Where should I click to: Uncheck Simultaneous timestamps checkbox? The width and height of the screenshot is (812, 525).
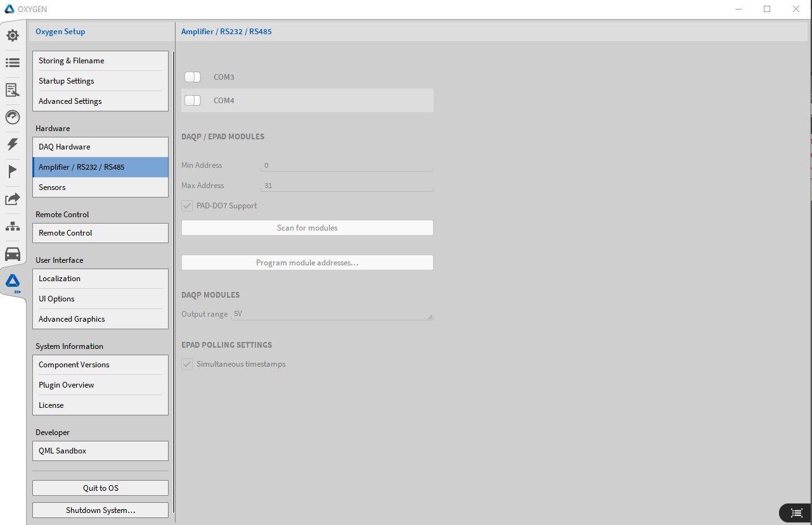tap(187, 364)
